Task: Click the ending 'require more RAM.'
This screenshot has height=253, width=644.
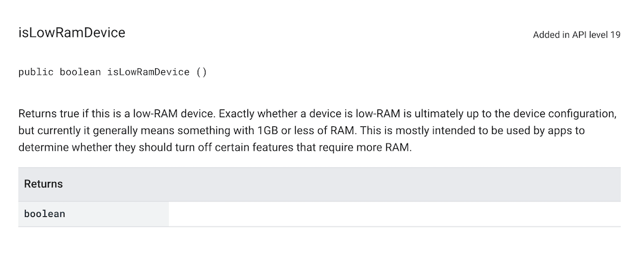Action: [x=374, y=147]
